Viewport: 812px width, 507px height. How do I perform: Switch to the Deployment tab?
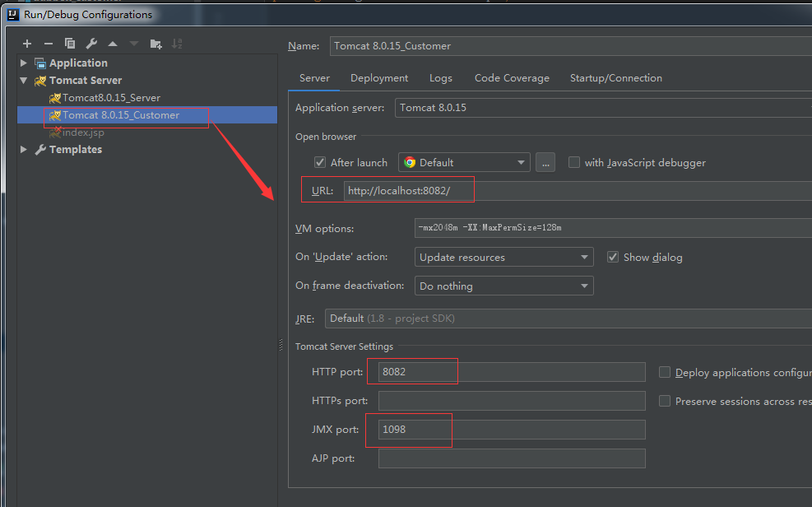click(379, 78)
